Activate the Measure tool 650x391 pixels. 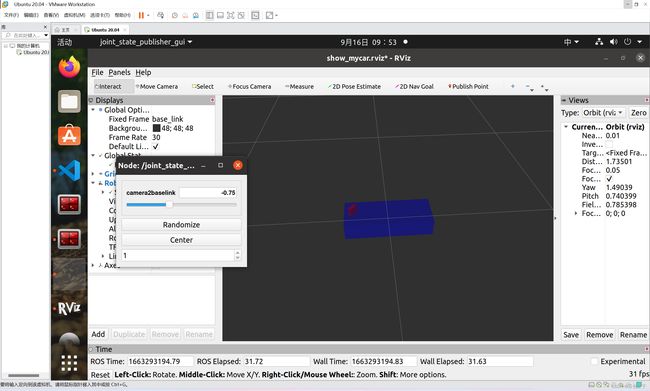click(x=299, y=87)
